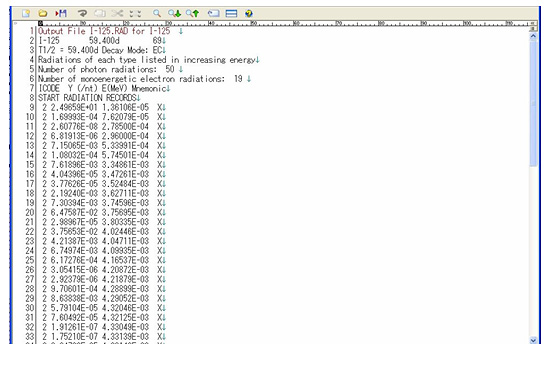Click the grayed-out scissors cut icon

click(117, 13)
